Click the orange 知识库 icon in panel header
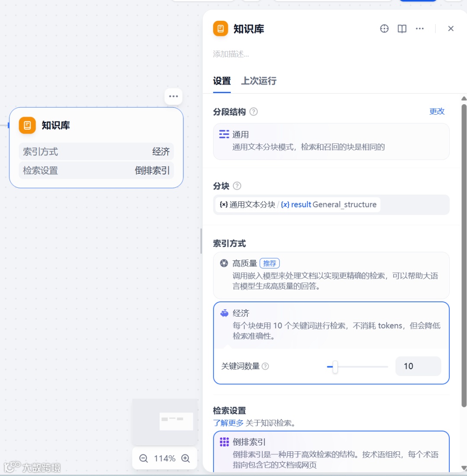This screenshot has height=476, width=467. (x=221, y=29)
